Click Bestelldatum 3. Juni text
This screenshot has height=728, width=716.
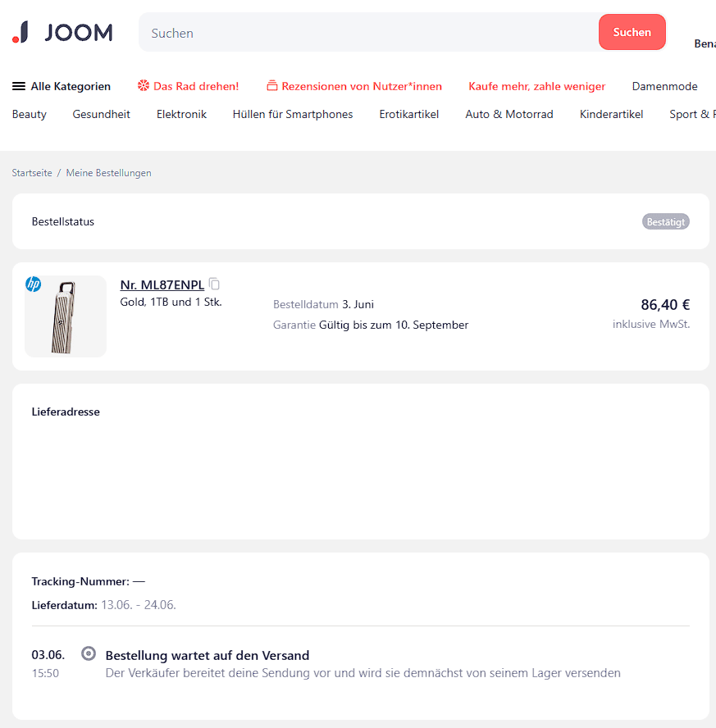pyautogui.click(x=323, y=305)
